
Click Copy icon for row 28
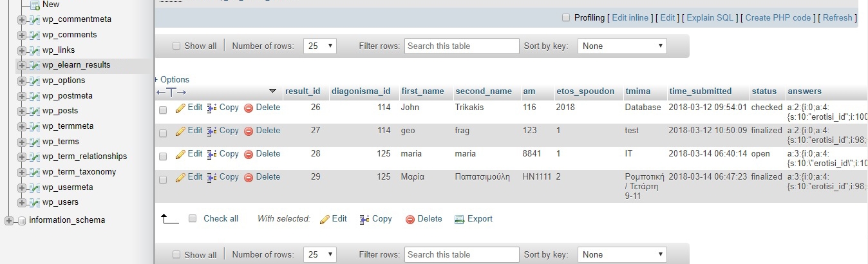click(212, 155)
